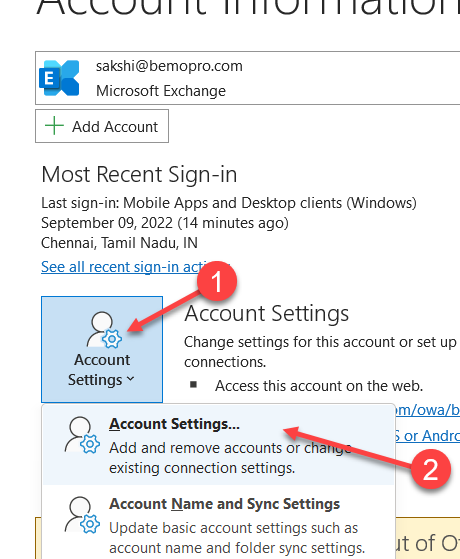Click the 'Microsoft Exchange' account type text
Screen dimensions: 460x559
click(161, 91)
